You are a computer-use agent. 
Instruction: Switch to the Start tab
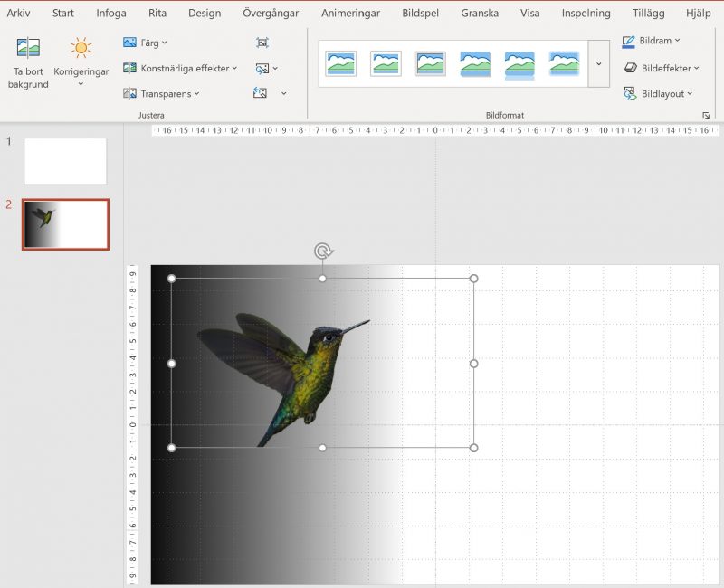pos(62,13)
